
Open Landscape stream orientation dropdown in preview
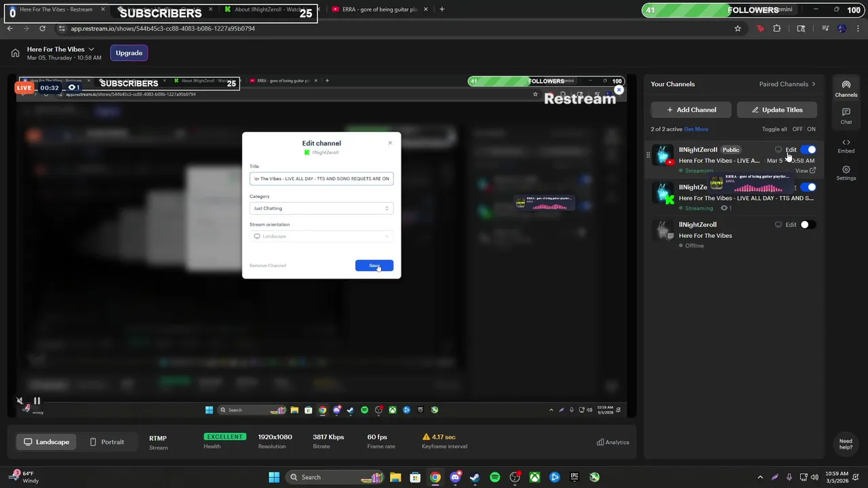point(321,237)
